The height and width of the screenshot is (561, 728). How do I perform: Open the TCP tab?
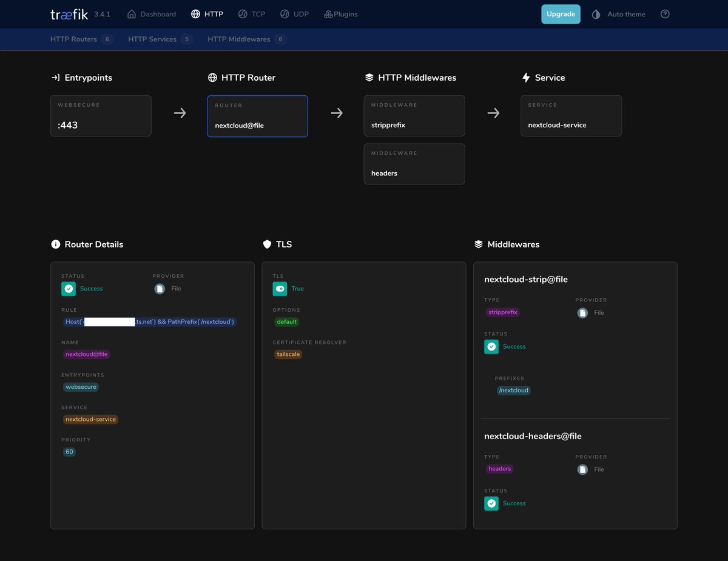[252, 14]
